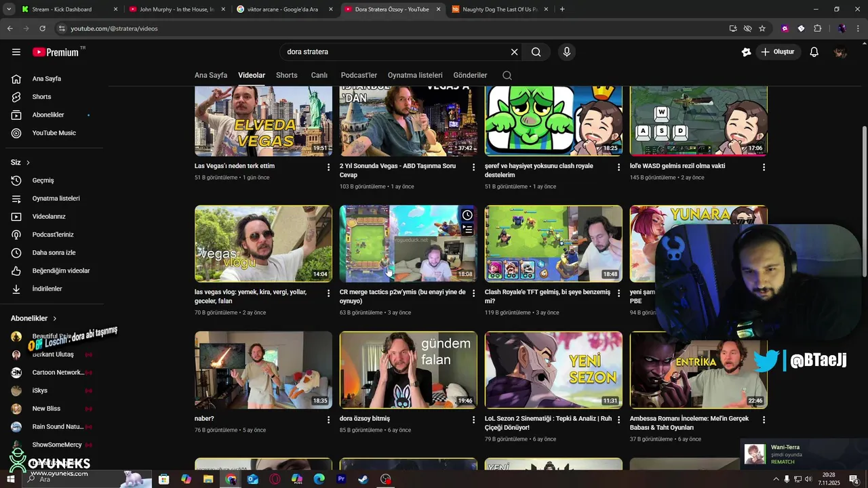Switch to channel Shorts tab
Image resolution: width=868 pixels, height=488 pixels.
point(287,75)
